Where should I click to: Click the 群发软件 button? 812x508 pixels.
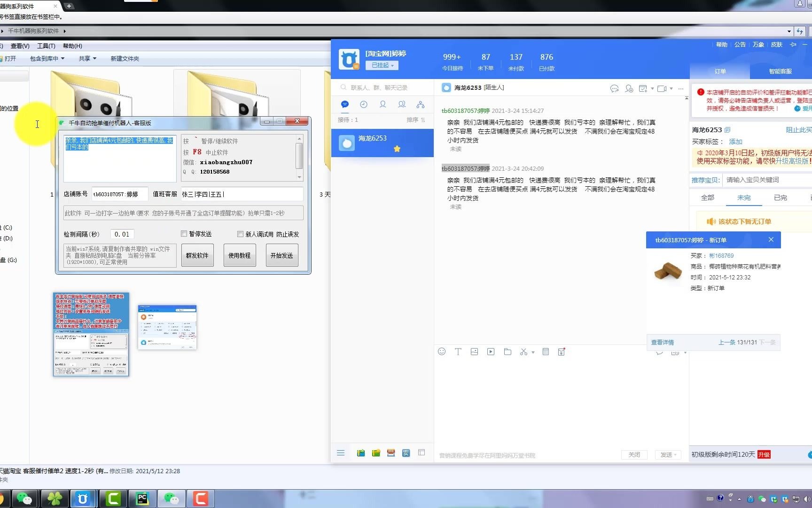[197, 255]
